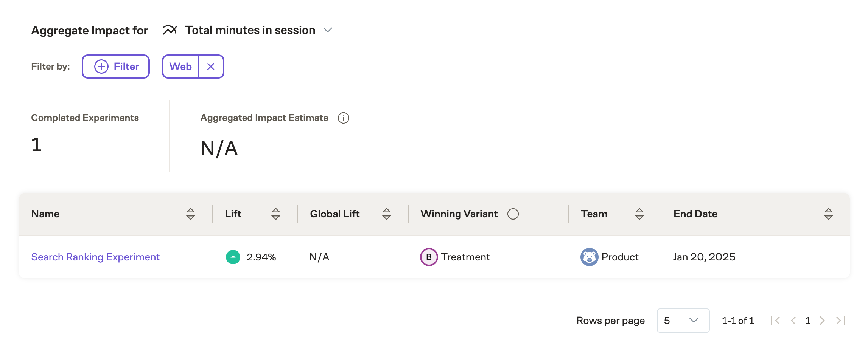Toggle sorting on the Lift column
Screen dimensions: 868x347
pyautogui.click(x=276, y=214)
